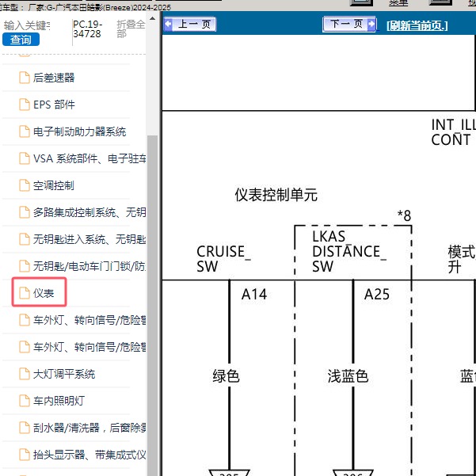Click the PC.19-34728 text

pos(88,29)
